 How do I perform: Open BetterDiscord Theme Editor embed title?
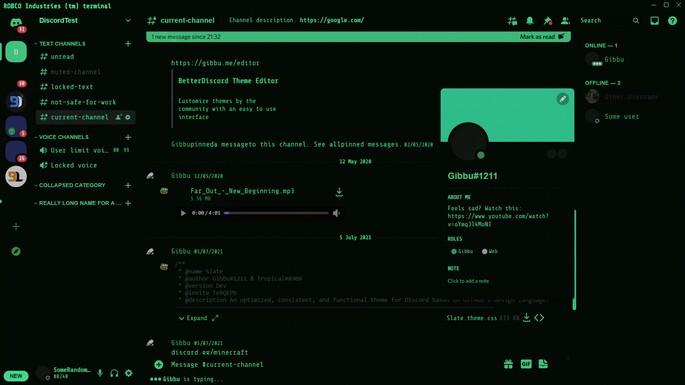(x=228, y=81)
